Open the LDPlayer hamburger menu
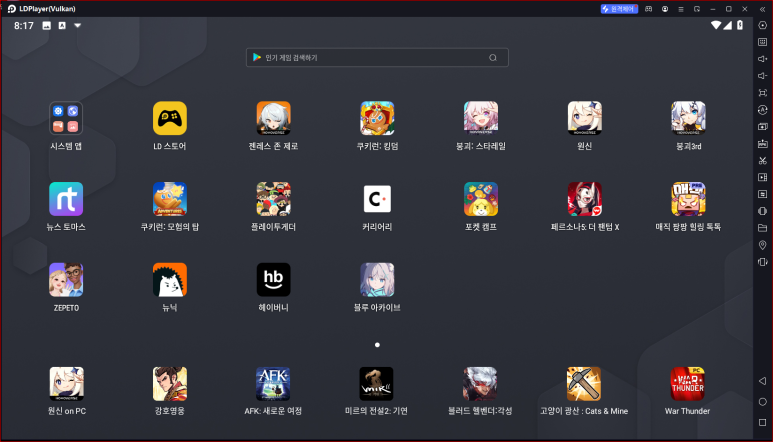This screenshot has width=773, height=442. coord(681,9)
